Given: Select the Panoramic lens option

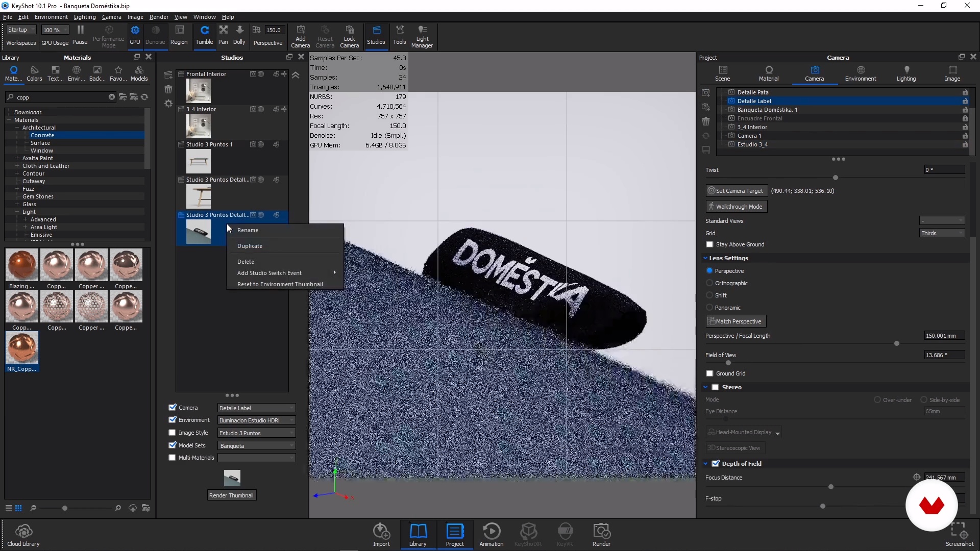Looking at the screenshot, I should [x=709, y=308].
